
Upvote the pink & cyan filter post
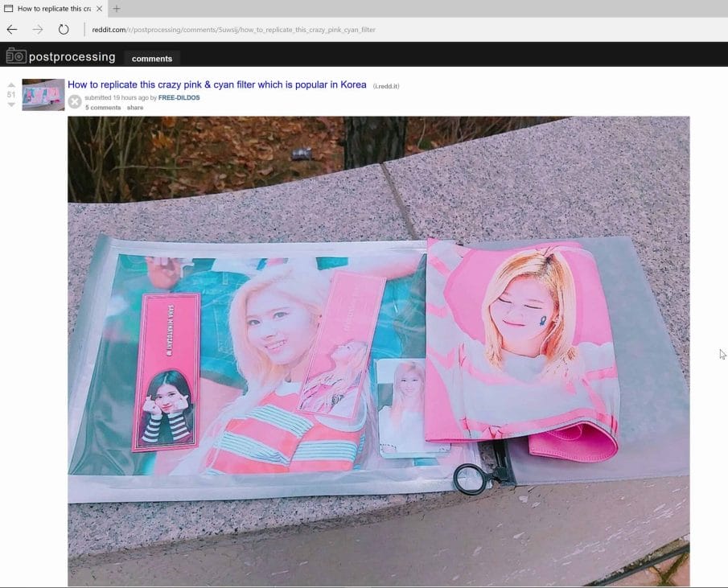pos(11,84)
